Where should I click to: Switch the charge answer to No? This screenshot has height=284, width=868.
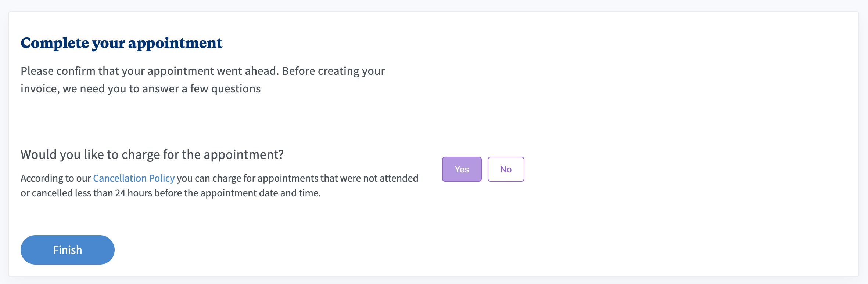coord(506,169)
